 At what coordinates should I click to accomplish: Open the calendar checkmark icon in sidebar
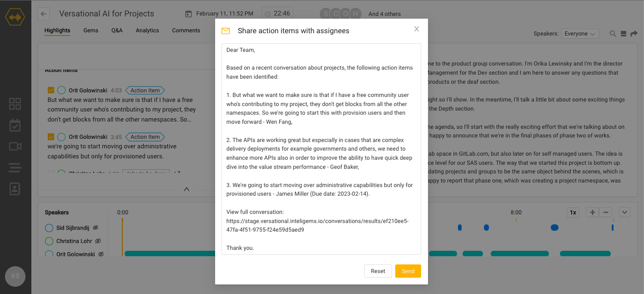(15, 125)
